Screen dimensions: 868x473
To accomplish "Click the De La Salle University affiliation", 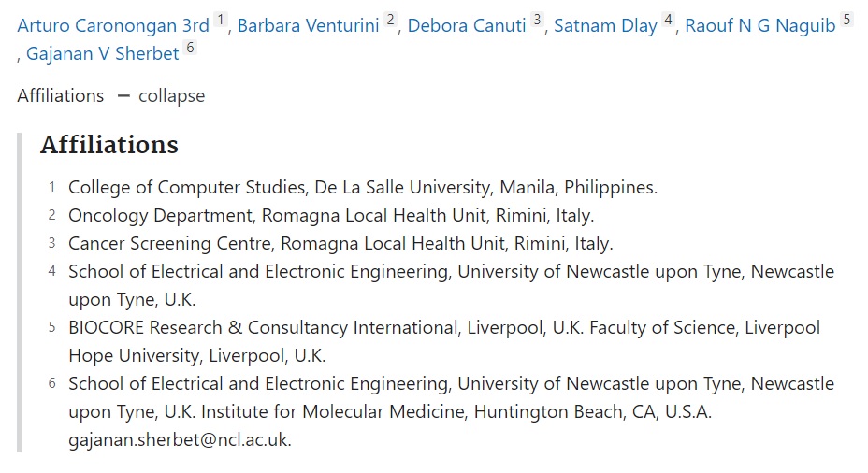I will pyautogui.click(x=362, y=188).
